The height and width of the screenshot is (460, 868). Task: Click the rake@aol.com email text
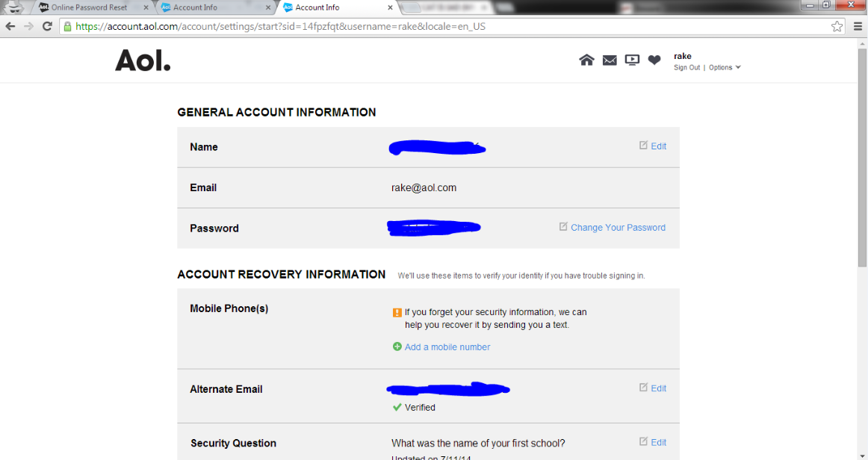424,187
